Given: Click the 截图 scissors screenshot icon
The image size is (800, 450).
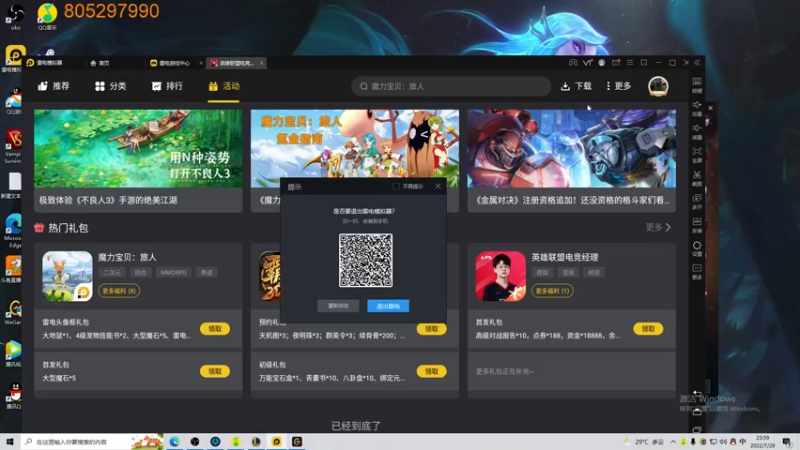Looking at the screenshot, I should click(697, 178).
